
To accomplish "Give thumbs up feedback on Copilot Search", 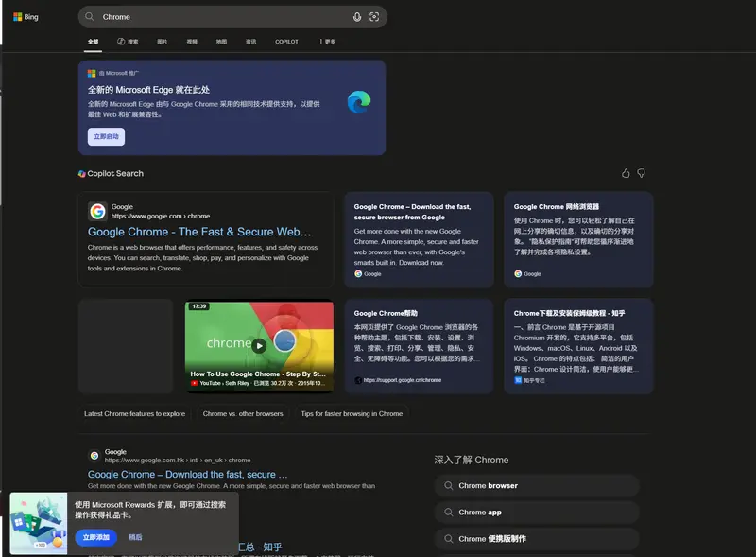I will tap(626, 173).
